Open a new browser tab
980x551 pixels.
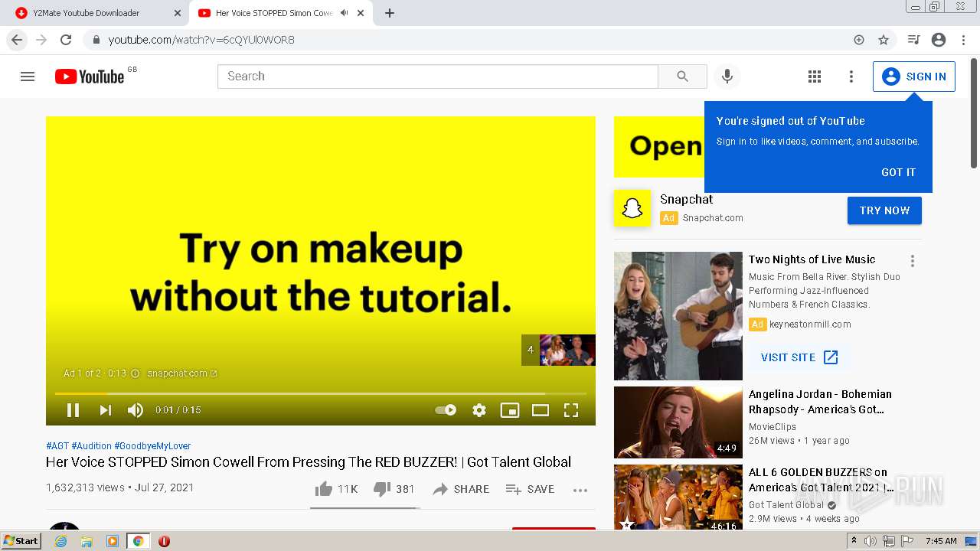(x=390, y=13)
